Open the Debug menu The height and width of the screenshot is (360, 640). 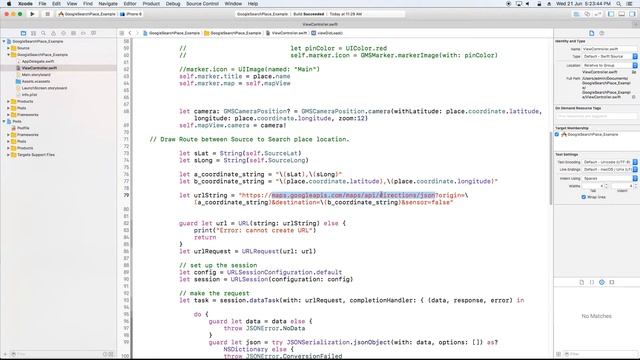pos(173,4)
